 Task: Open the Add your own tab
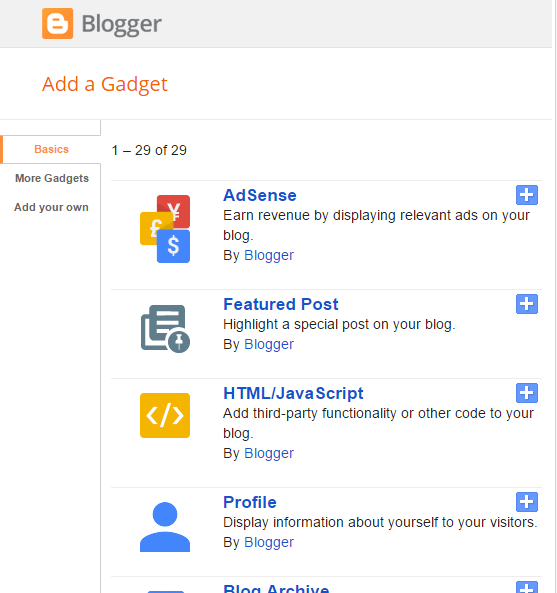pos(51,207)
